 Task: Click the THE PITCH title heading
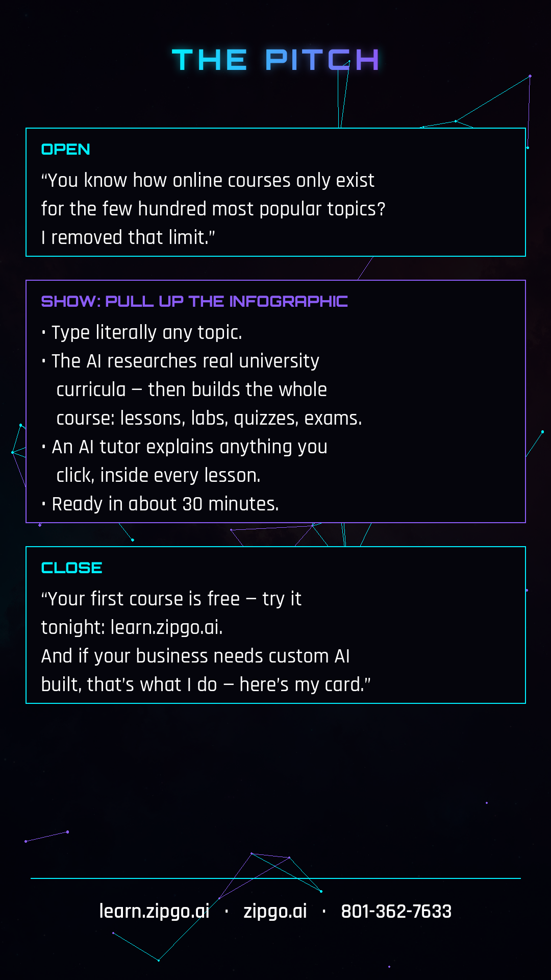pyautogui.click(x=275, y=60)
